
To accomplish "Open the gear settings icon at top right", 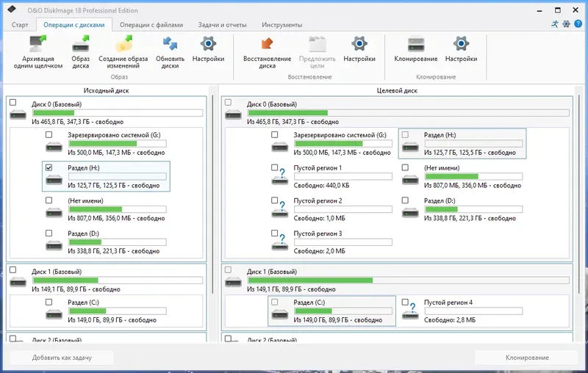I will [x=566, y=24].
